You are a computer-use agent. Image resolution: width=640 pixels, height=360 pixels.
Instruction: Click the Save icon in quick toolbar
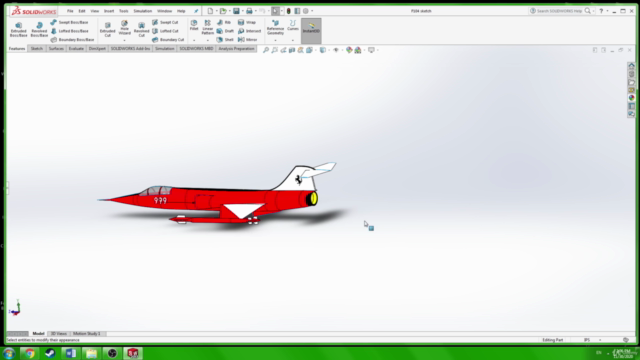(236, 11)
